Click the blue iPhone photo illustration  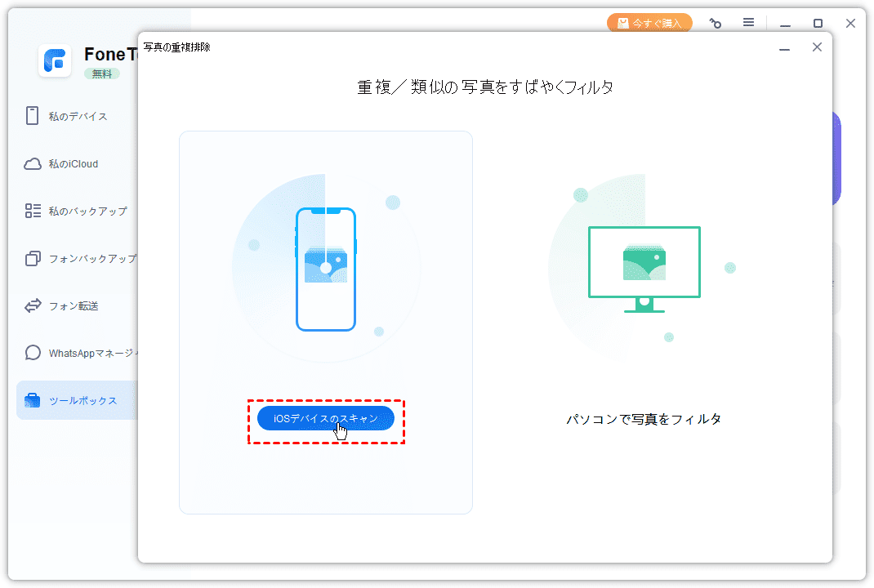click(326, 269)
